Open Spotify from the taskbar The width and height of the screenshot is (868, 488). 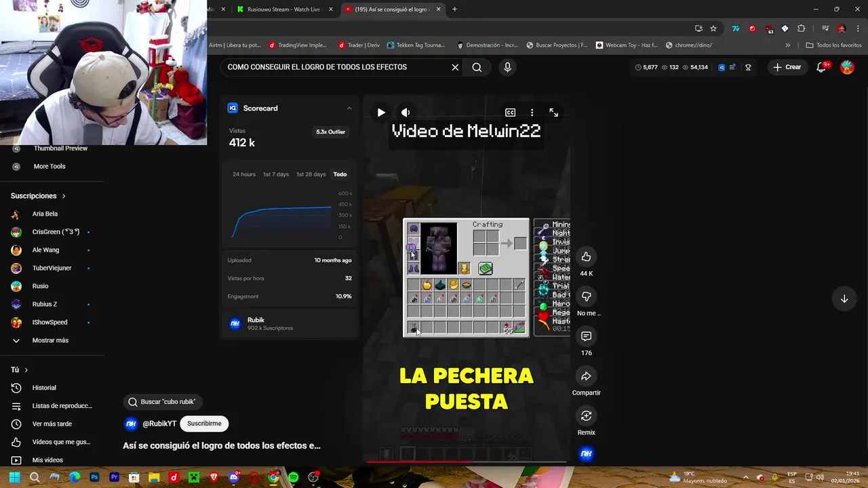pos(293,477)
